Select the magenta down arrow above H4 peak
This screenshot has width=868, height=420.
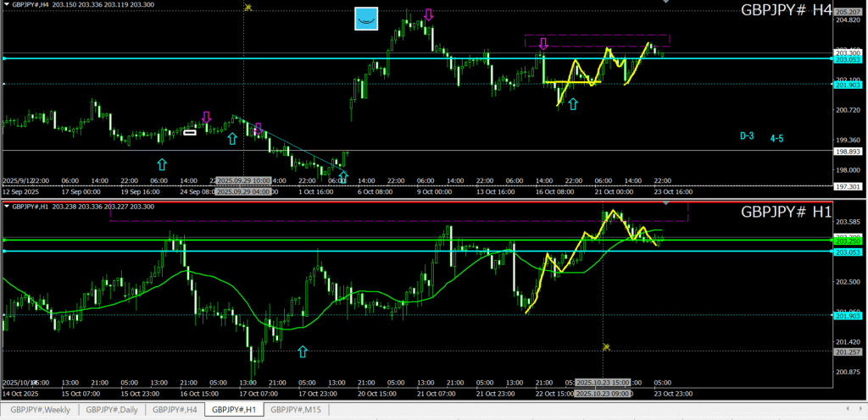[x=429, y=14]
